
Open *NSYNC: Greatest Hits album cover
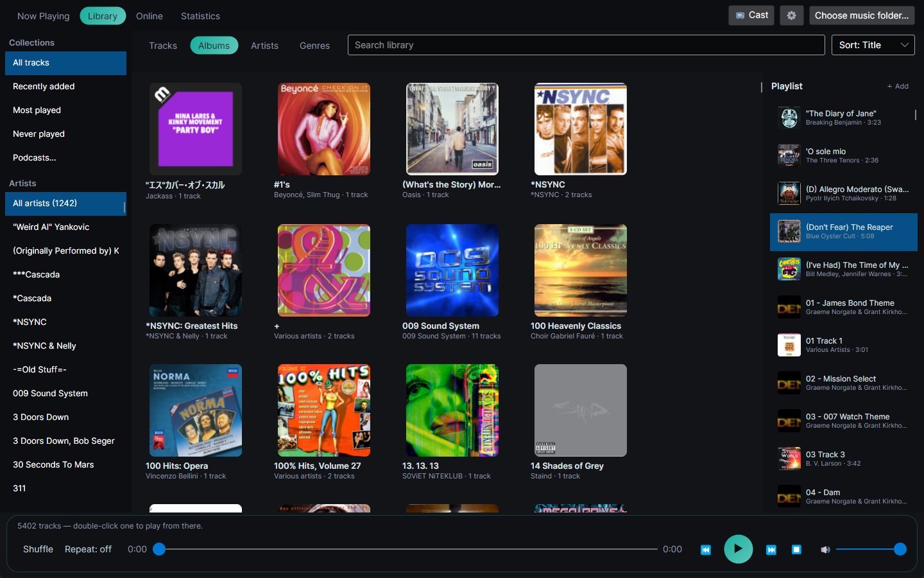196,270
